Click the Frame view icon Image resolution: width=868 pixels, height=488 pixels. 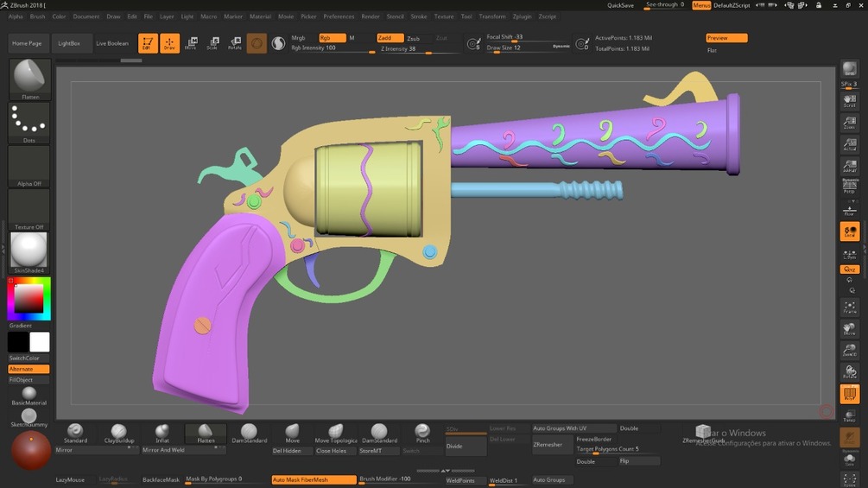[850, 307]
